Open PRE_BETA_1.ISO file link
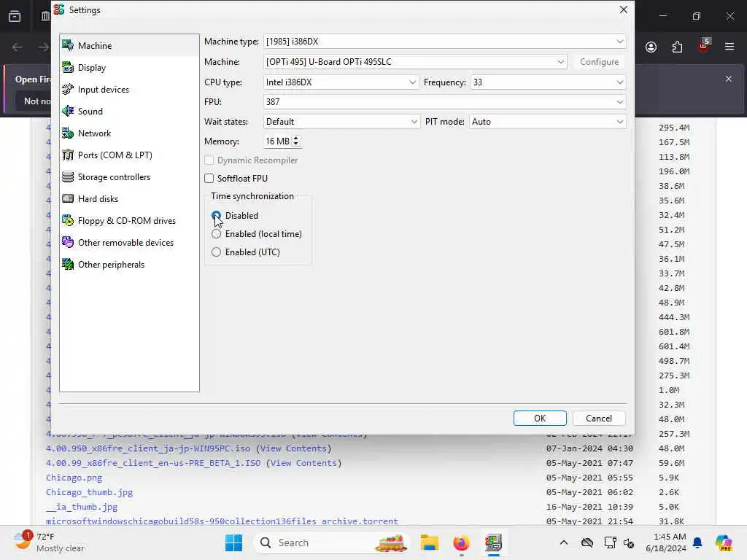The height and width of the screenshot is (560, 747). pyautogui.click(x=153, y=463)
